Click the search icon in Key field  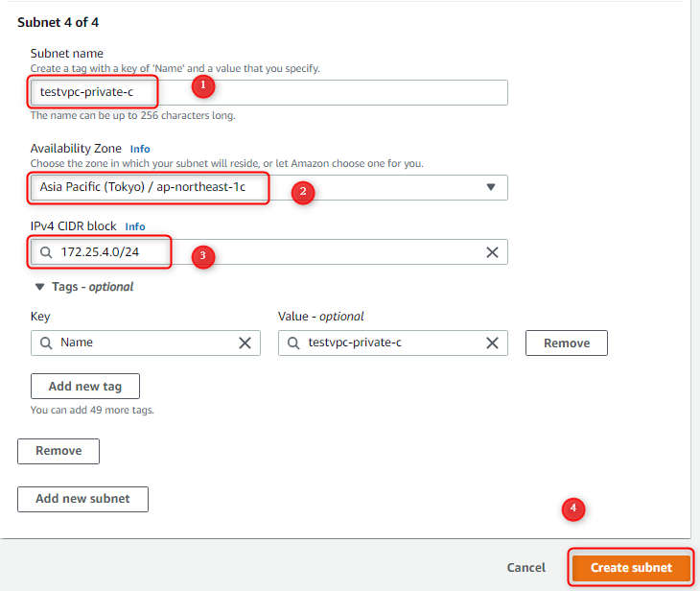coord(46,343)
